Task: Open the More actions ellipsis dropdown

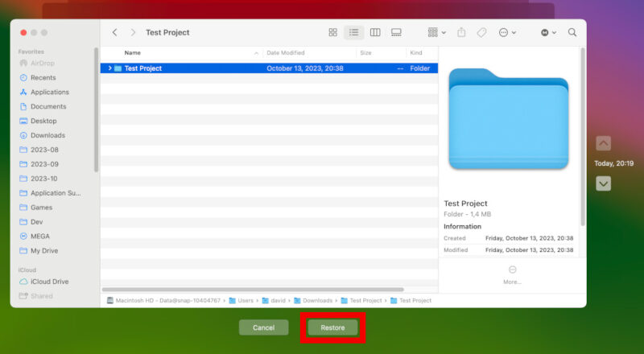Action: point(507,32)
